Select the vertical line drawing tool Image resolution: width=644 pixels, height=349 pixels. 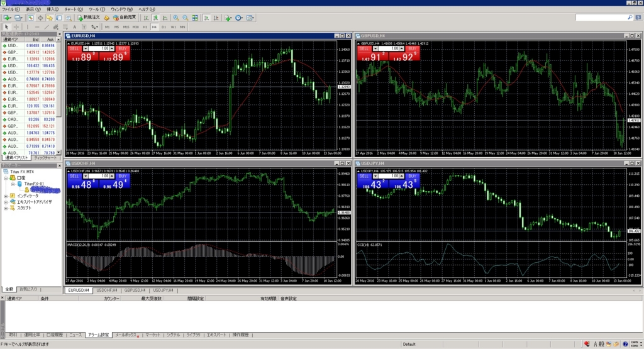tap(28, 26)
